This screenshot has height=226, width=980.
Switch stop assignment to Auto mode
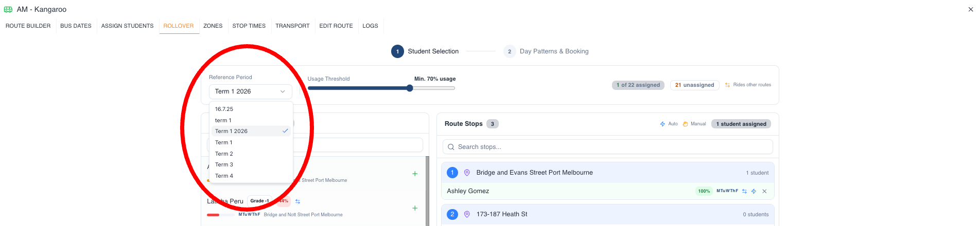[669, 124]
